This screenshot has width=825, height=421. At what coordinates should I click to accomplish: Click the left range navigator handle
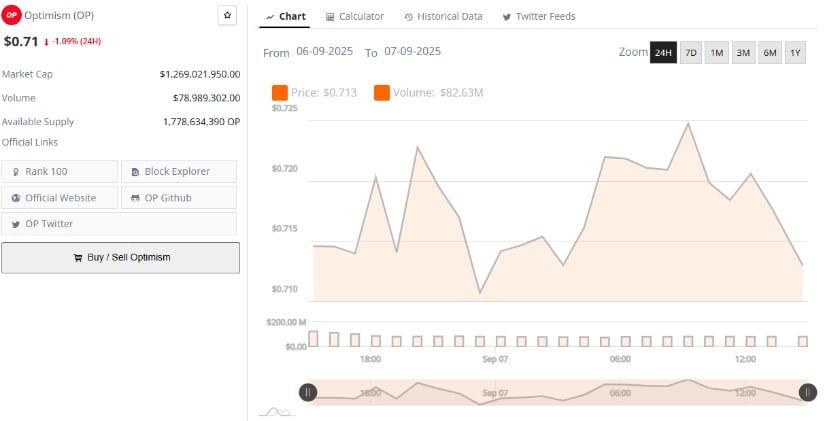tap(308, 392)
